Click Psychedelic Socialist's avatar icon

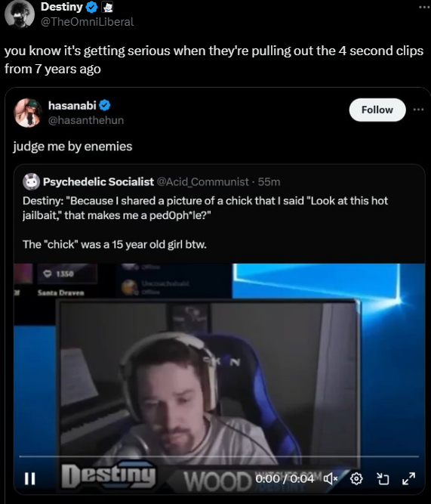tap(31, 182)
